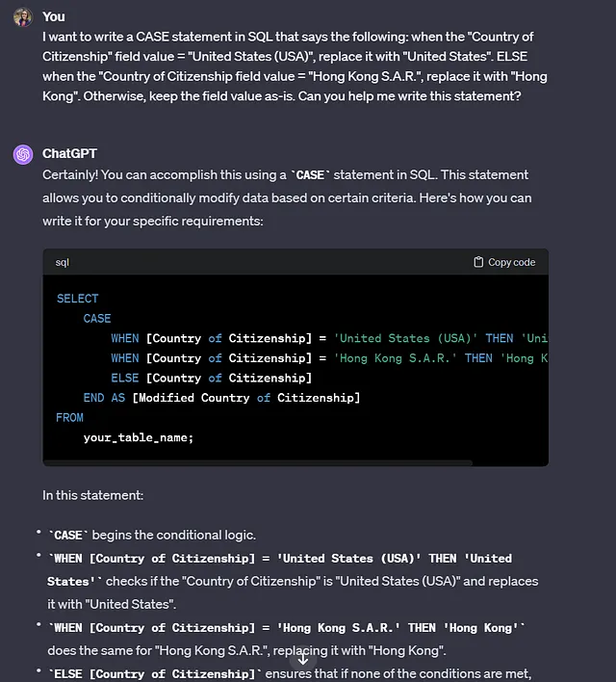Click the scroll-to-bottom arrow button
The height and width of the screenshot is (682, 616).
[303, 660]
